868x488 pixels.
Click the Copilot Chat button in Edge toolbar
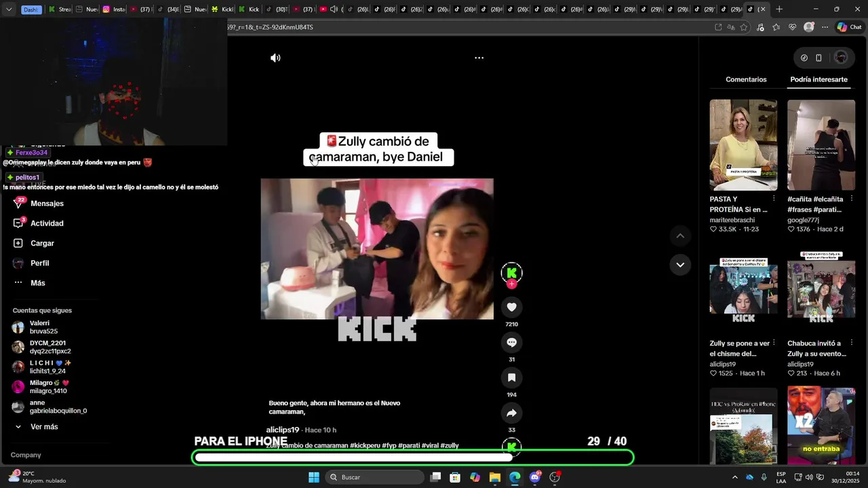849,27
